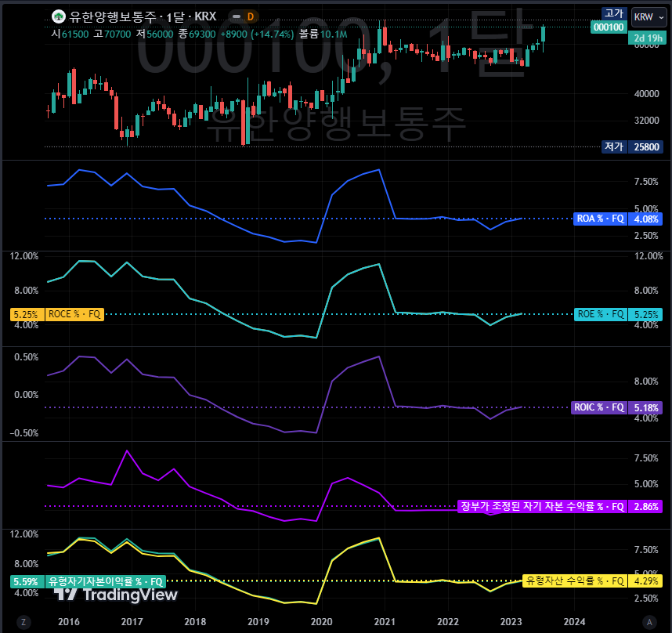
Task: Select the orange ROCE % · FQ label
Action: (74, 315)
